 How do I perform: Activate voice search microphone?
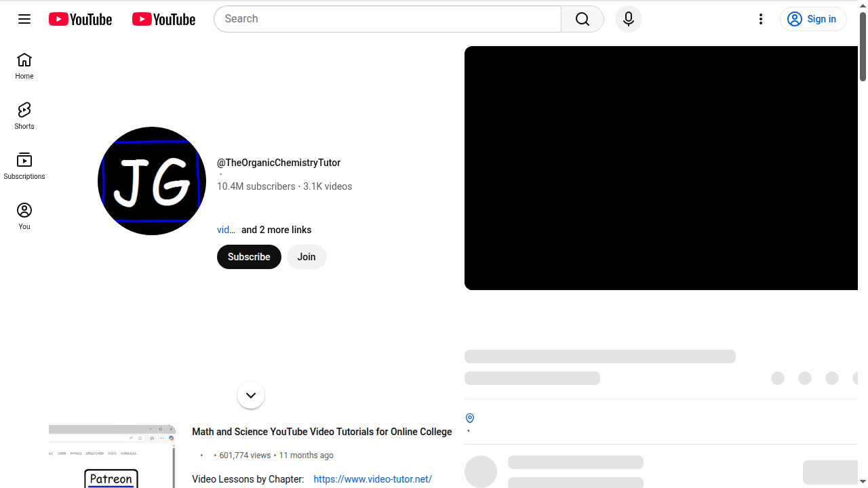[x=628, y=19]
